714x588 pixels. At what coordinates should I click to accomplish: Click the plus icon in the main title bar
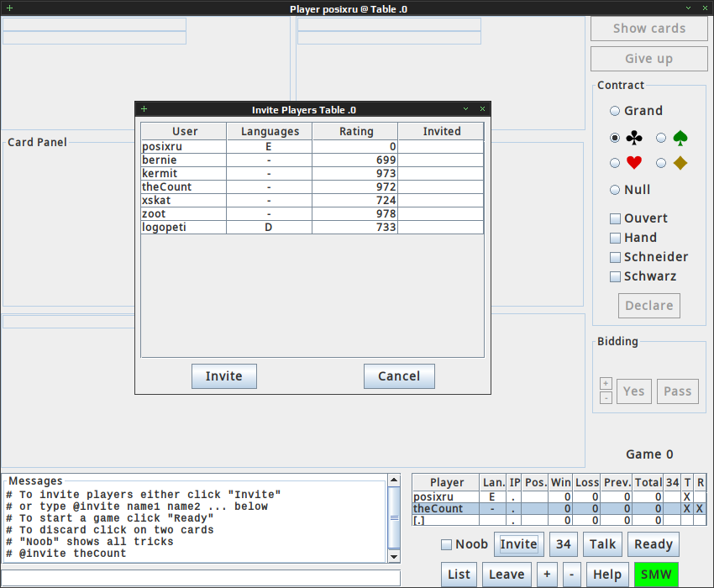click(x=9, y=8)
